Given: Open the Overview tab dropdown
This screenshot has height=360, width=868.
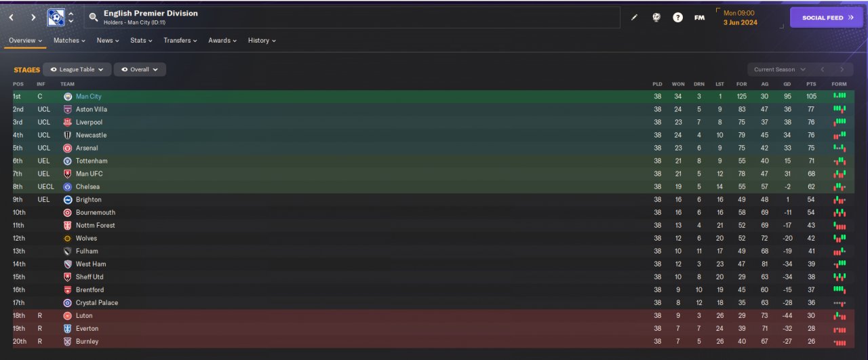Looking at the screenshot, I should click(x=25, y=41).
